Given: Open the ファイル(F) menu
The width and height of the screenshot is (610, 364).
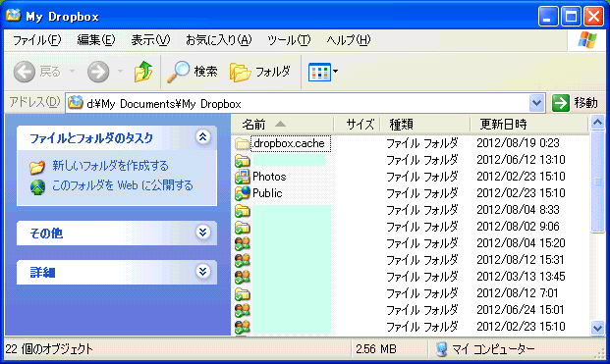Looking at the screenshot, I should (x=37, y=40).
